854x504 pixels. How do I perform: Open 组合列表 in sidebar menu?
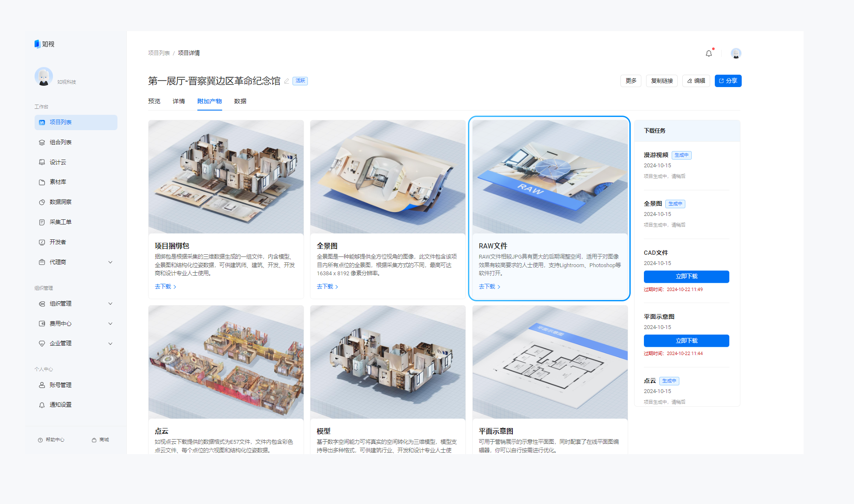[x=76, y=143]
